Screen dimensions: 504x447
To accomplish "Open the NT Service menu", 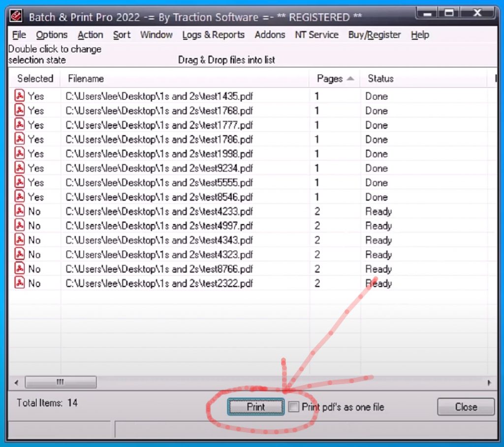I will click(316, 35).
